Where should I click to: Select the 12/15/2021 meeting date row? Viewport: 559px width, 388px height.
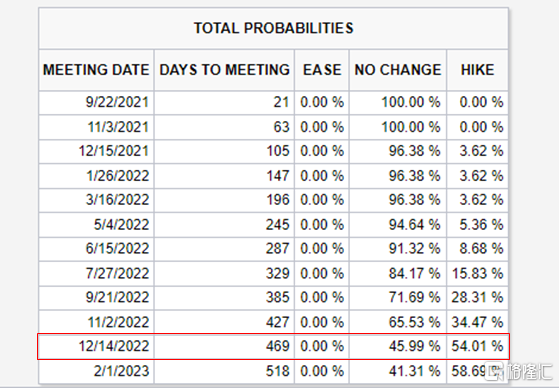click(x=273, y=152)
